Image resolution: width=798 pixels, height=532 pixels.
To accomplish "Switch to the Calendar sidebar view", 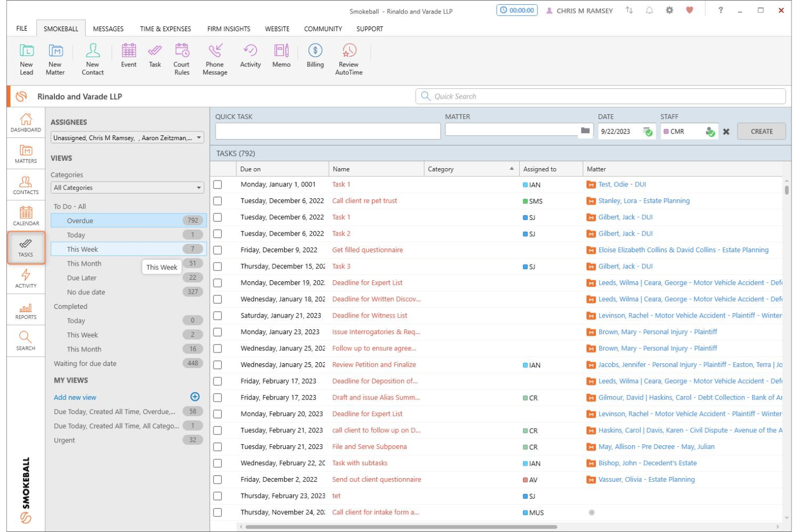I will click(26, 217).
